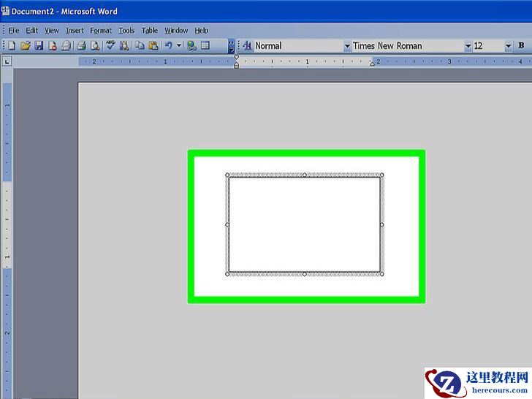Expand the font name dropdown arrow
This screenshot has width=532, height=399.
coord(468,46)
